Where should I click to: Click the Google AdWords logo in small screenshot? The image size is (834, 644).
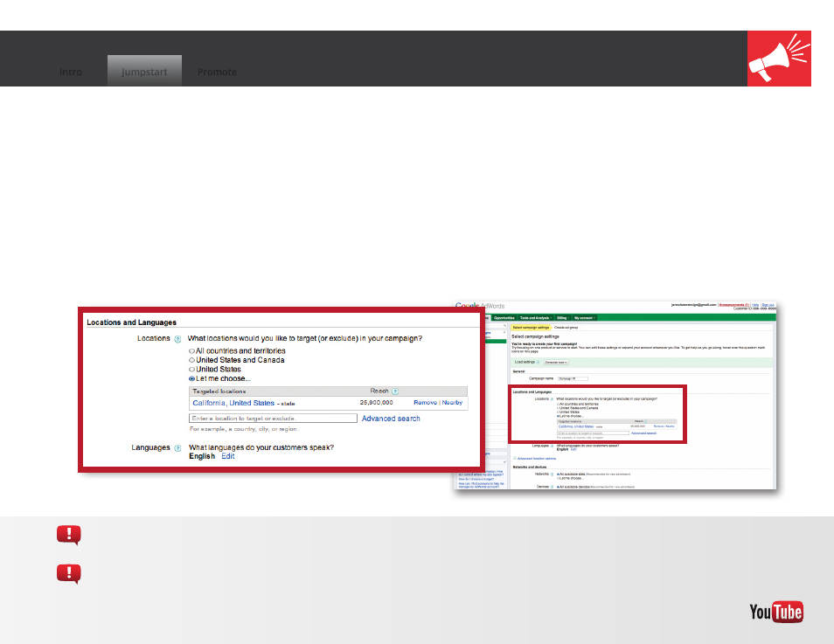click(x=480, y=306)
